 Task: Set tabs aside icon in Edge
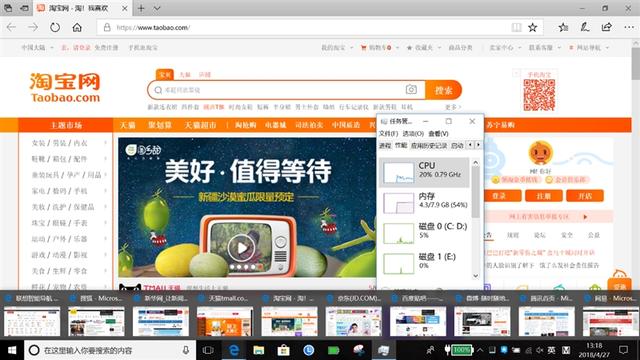coord(24,8)
